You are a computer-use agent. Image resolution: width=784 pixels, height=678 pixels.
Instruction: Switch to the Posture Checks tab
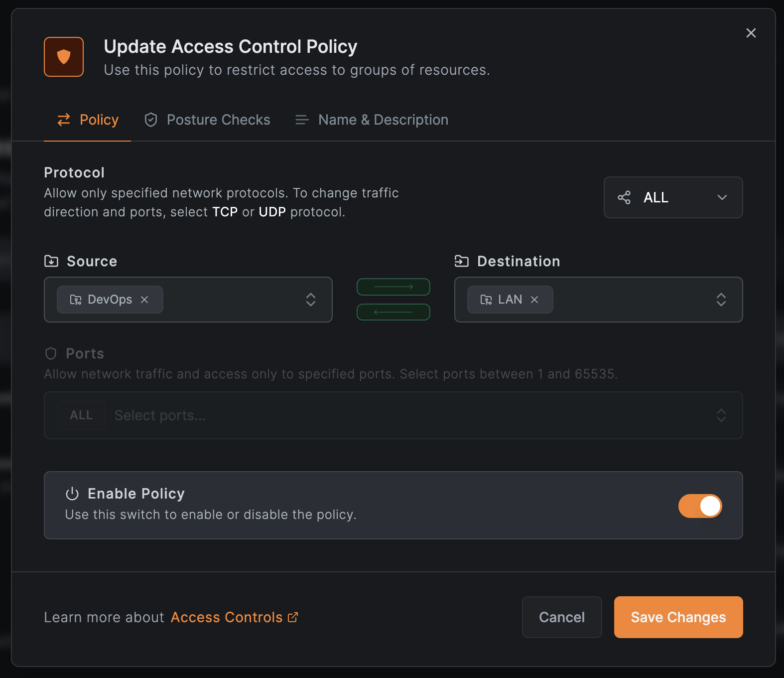[207, 120]
